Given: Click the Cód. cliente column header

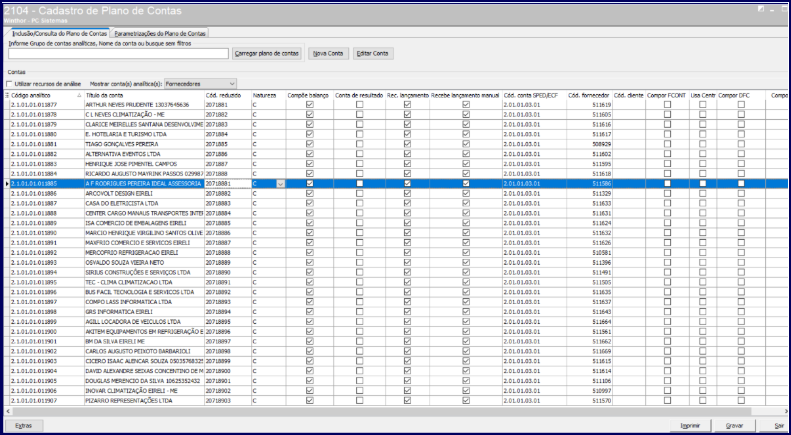Looking at the screenshot, I should [629, 95].
